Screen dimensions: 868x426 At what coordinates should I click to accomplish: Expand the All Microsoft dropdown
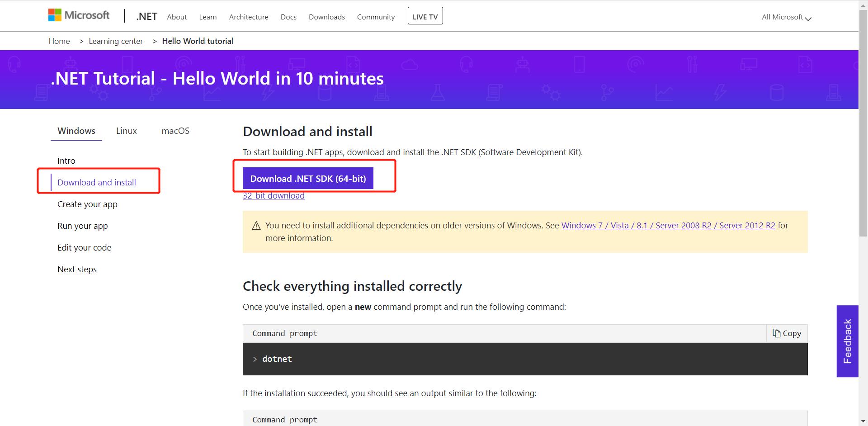click(787, 17)
